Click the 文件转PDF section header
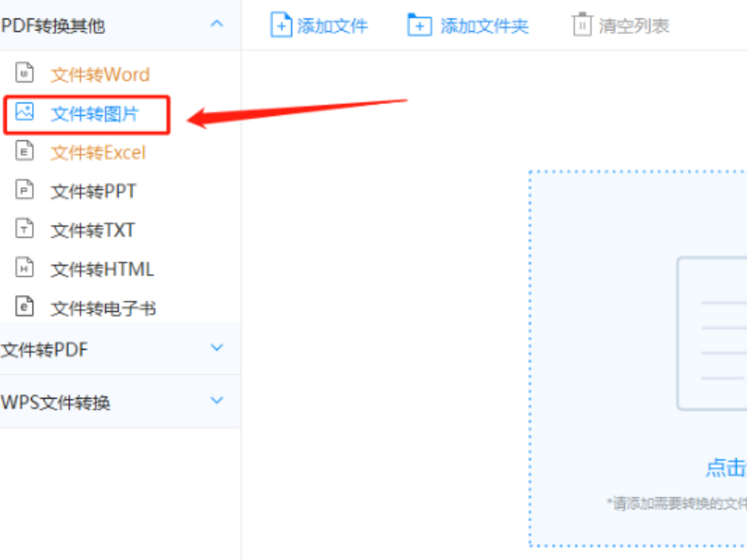This screenshot has height=560, width=747. 120,349
